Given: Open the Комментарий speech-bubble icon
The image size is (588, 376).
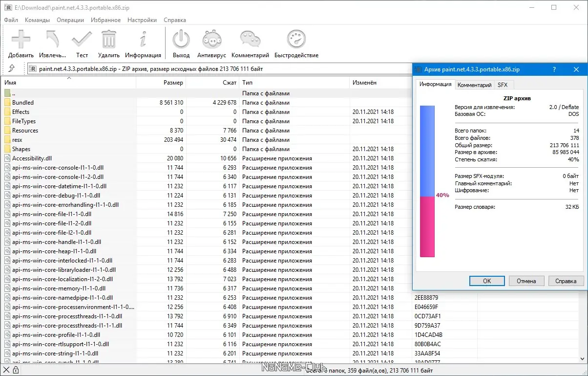Looking at the screenshot, I should tap(250, 39).
